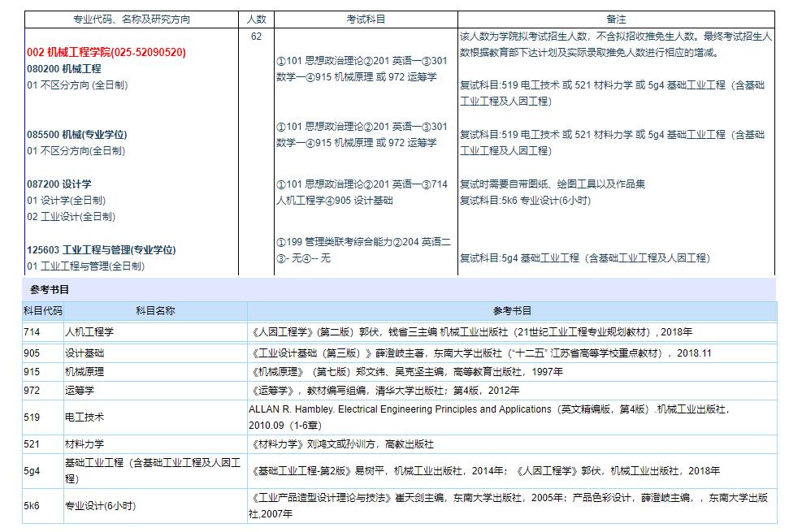Click the 科目代码 column header

[42, 311]
